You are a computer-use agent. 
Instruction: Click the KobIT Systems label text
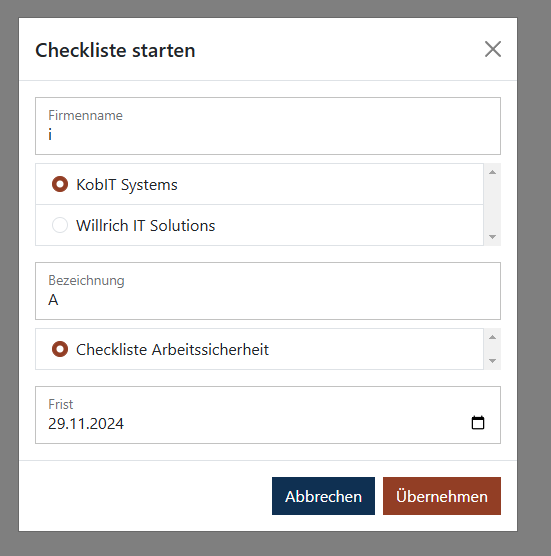(127, 185)
